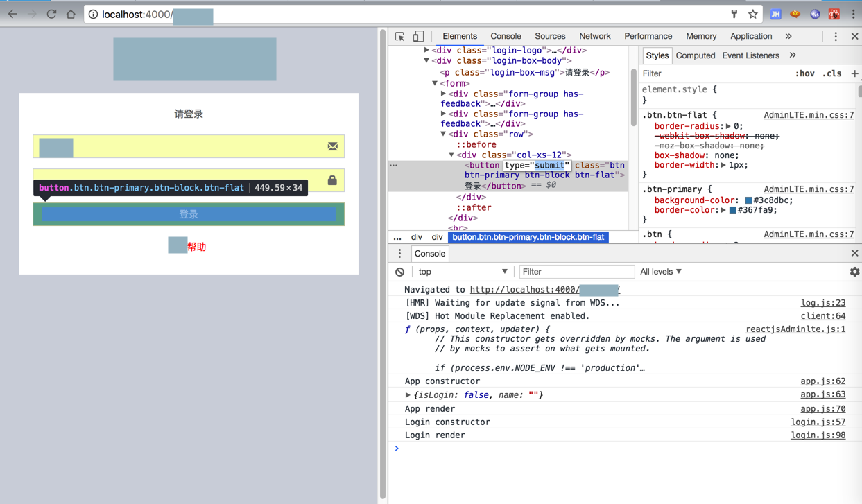Viewport: 862px width, 504px height.
Task: Open the log.js:23 source link
Action: (823, 303)
